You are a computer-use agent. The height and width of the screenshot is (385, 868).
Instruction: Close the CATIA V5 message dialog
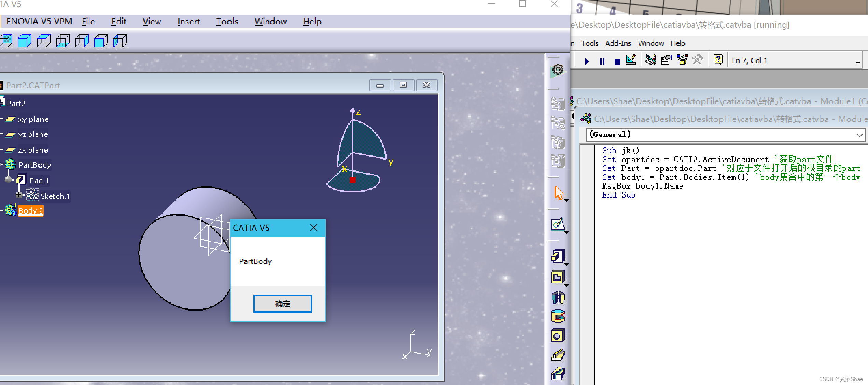pyautogui.click(x=313, y=228)
